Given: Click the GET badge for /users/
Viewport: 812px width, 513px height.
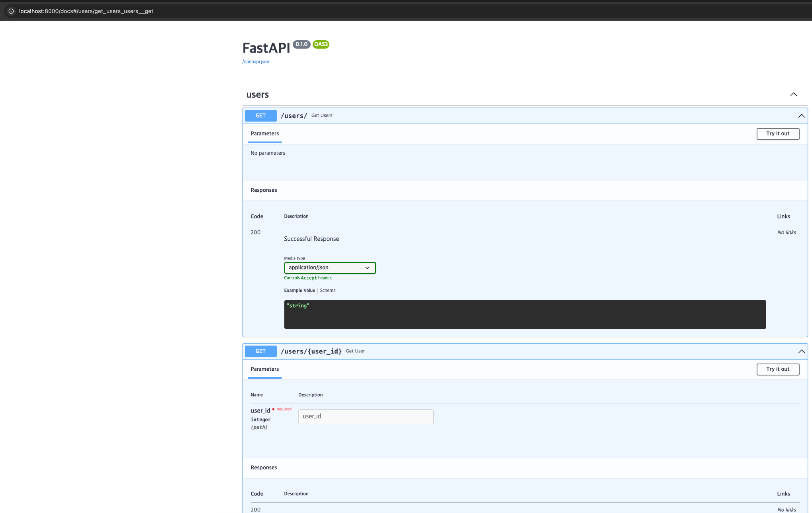Looking at the screenshot, I should click(x=260, y=116).
